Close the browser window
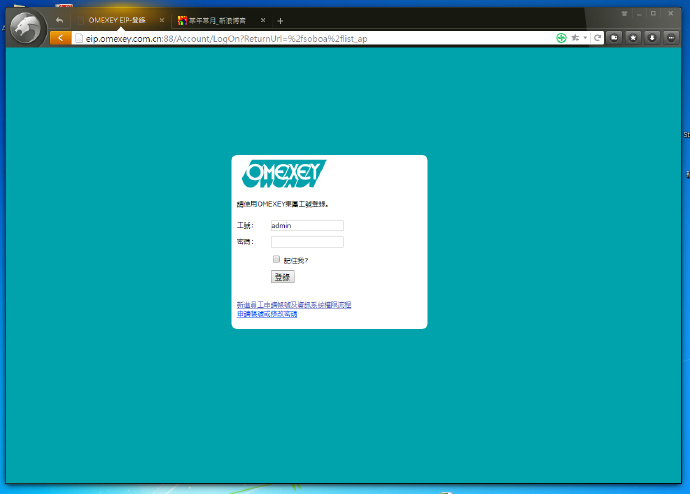Screen dimensions: 690x494 671,14
